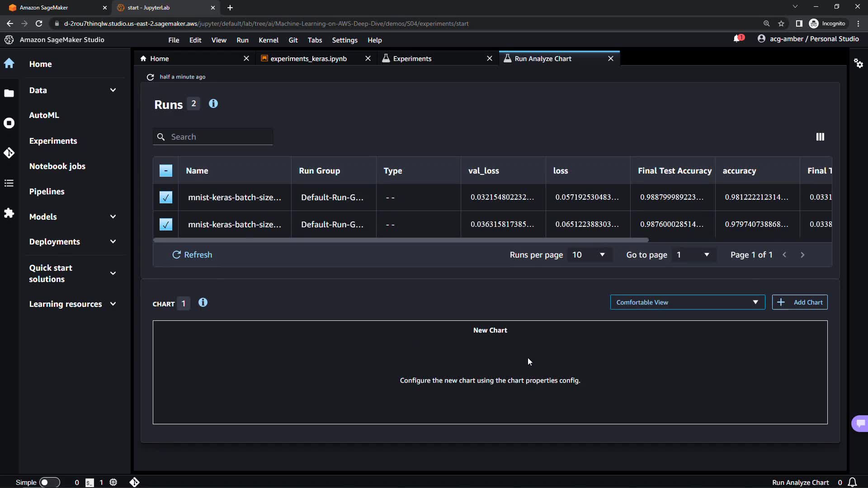Toggle the Simple mode switch
Image resolution: width=868 pixels, height=488 pixels.
49,482
